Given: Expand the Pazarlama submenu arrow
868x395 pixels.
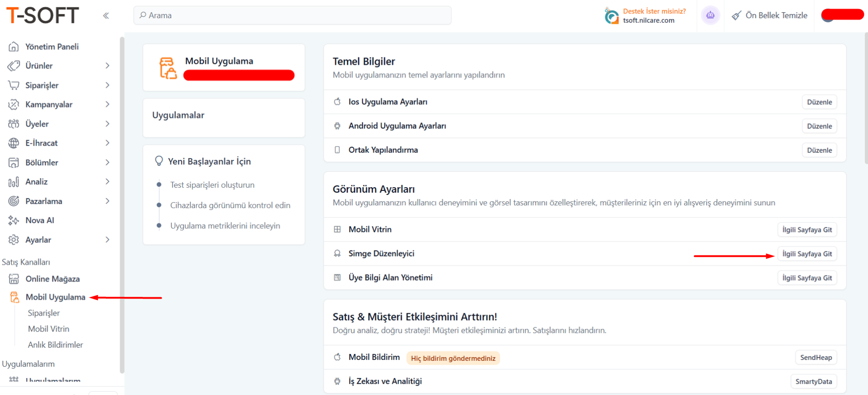Looking at the screenshot, I should (107, 201).
